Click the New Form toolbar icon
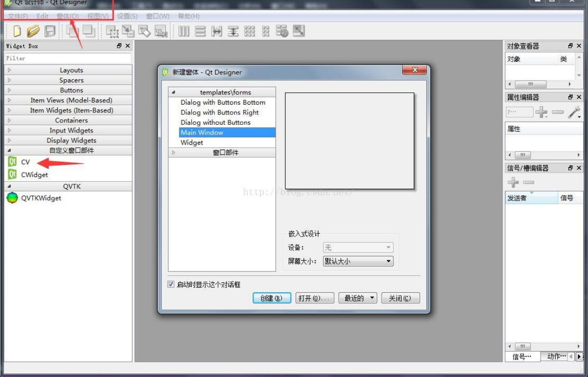The width and height of the screenshot is (588, 377). [17, 31]
